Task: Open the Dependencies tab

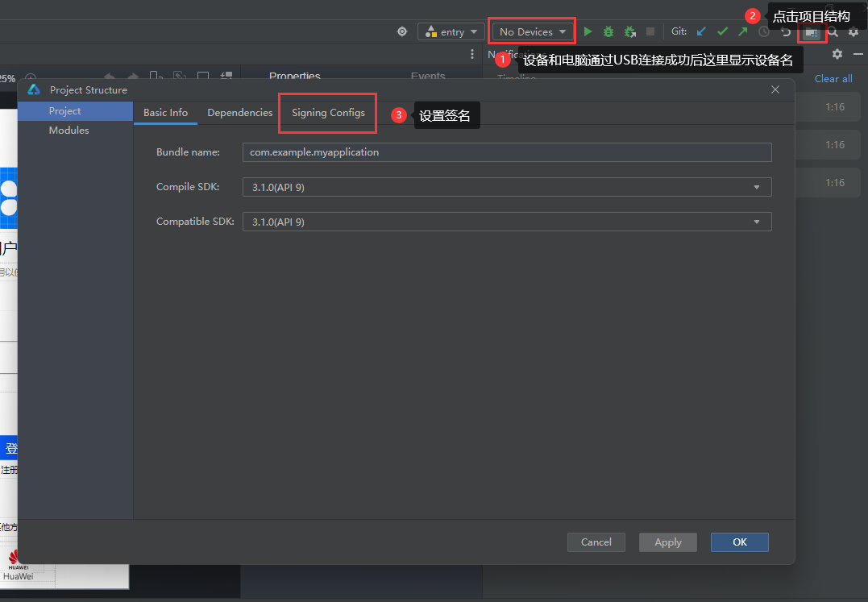Action: pyautogui.click(x=239, y=113)
